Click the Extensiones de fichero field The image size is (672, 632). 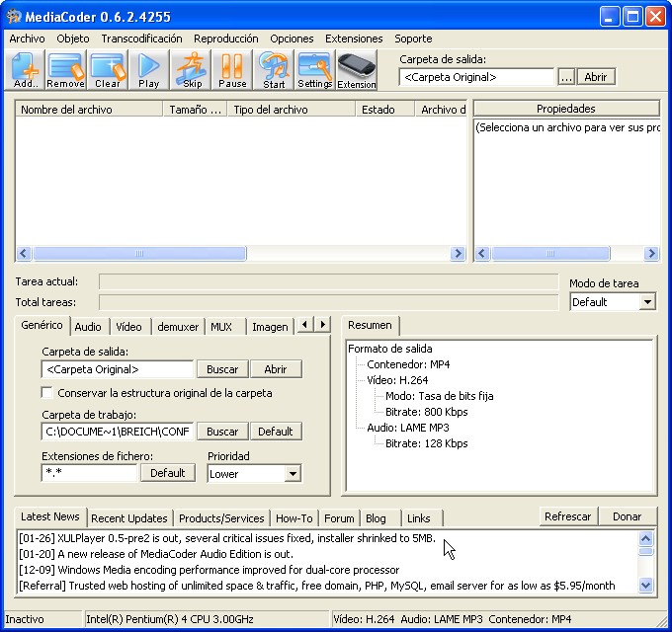click(x=89, y=473)
